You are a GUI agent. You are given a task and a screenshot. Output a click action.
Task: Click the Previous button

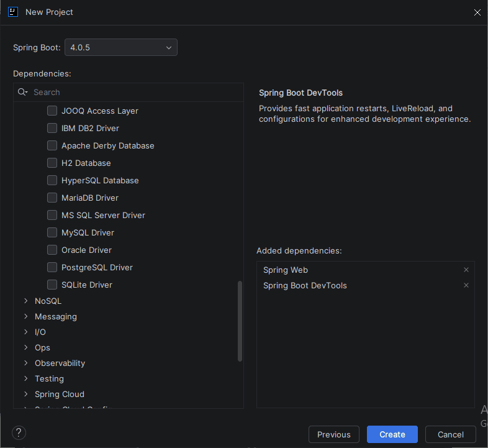tap(333, 434)
